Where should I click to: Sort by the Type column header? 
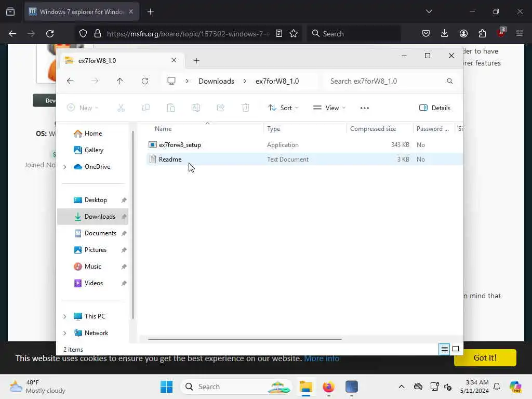pos(304,129)
